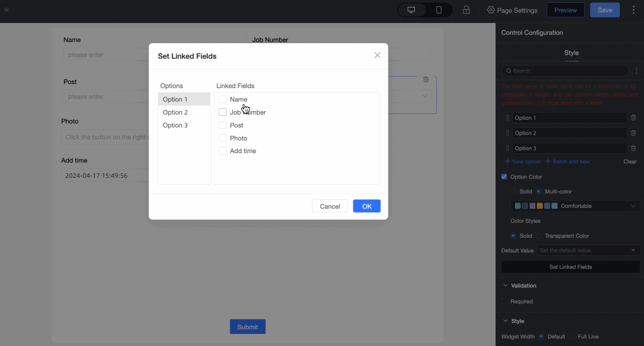The height and width of the screenshot is (346, 644).
Task: Check the Job Number linked field
Action: pos(223,112)
